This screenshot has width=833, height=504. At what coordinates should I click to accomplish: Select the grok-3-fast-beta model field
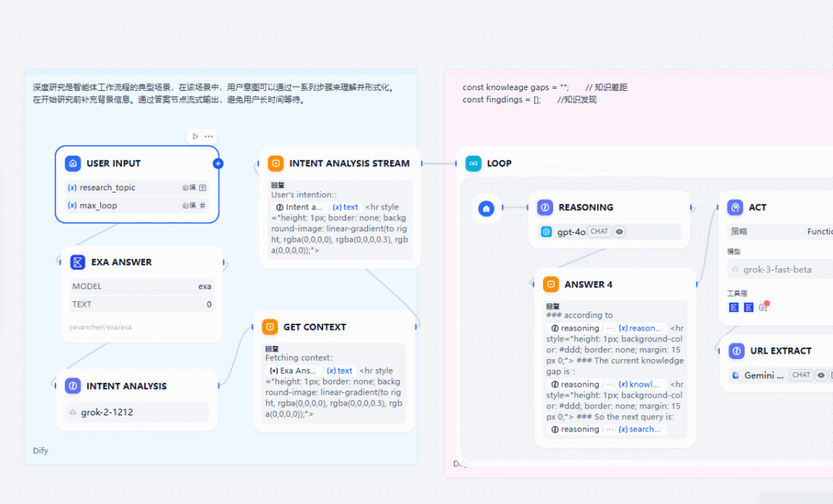tap(780, 270)
